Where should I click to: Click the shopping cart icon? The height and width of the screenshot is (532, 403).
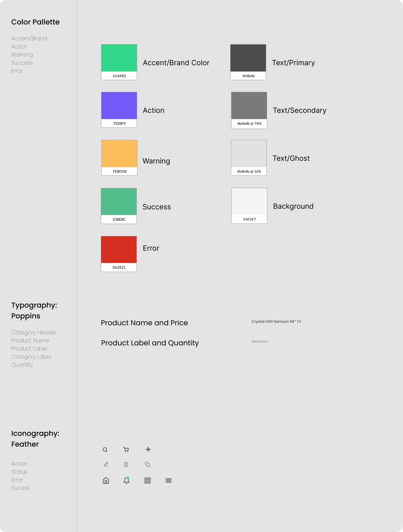click(x=126, y=450)
